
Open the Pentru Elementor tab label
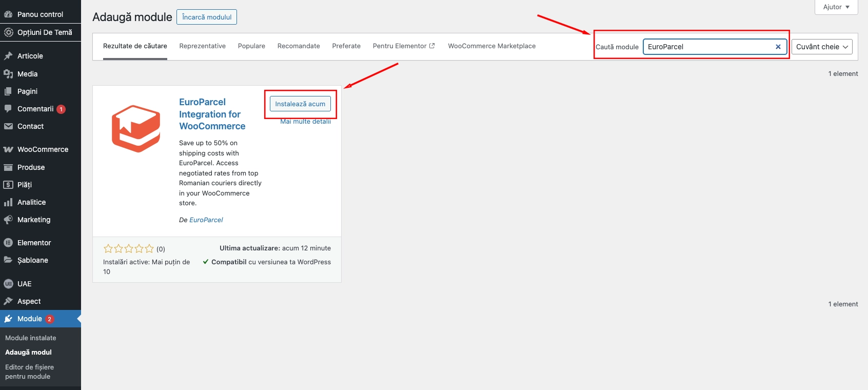coord(400,46)
